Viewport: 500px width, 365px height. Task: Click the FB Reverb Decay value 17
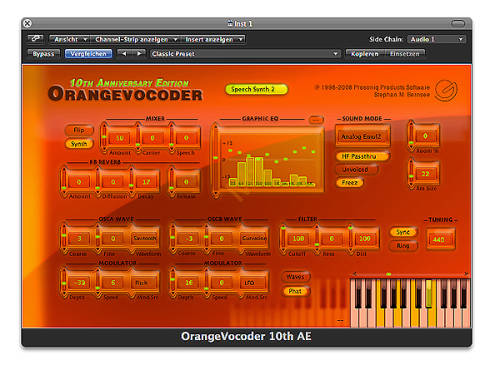(146, 182)
